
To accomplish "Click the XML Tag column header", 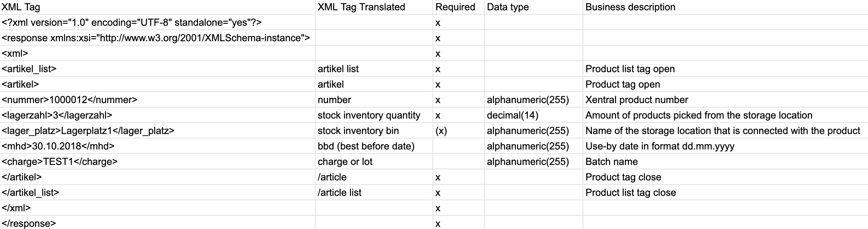I will (21, 7).
